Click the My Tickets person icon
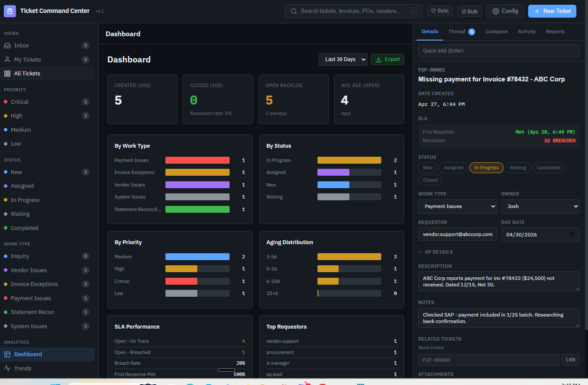 pos(7,59)
